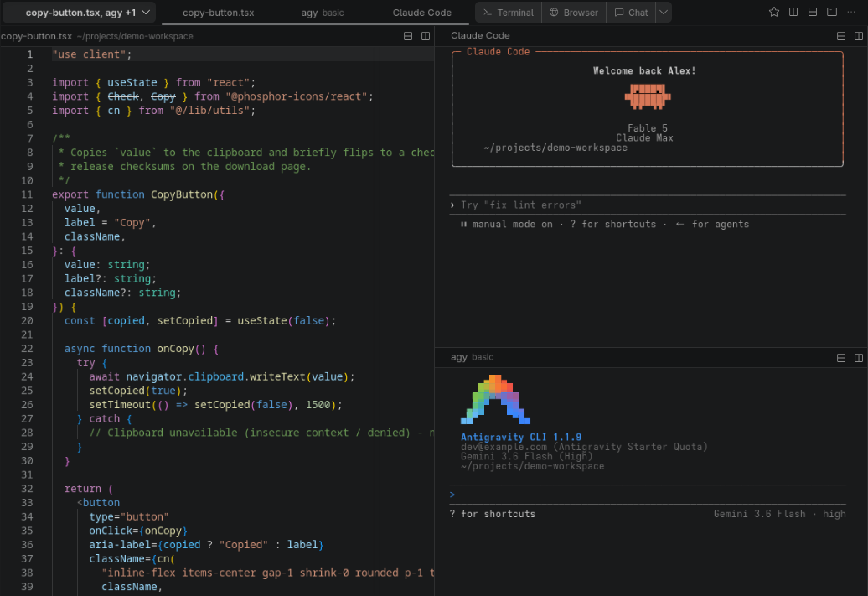
Task: Click setCopied(true) on line 25
Action: (136, 391)
